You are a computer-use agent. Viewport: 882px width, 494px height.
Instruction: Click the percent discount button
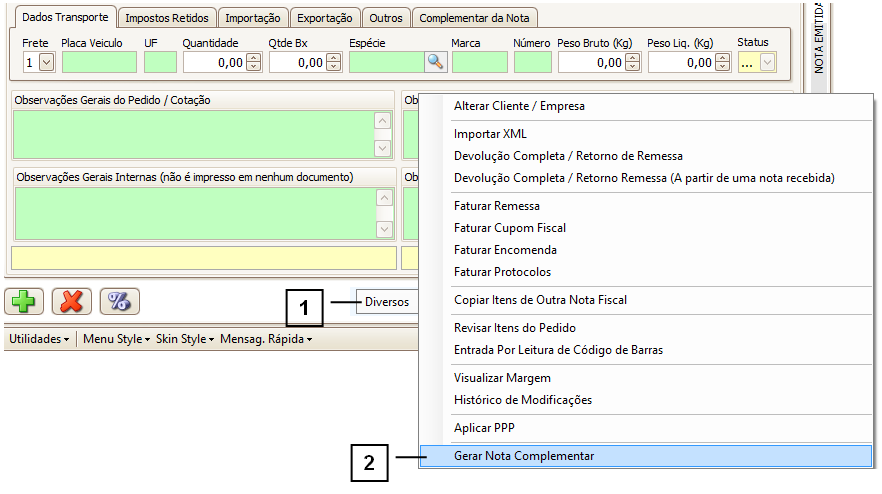[120, 302]
